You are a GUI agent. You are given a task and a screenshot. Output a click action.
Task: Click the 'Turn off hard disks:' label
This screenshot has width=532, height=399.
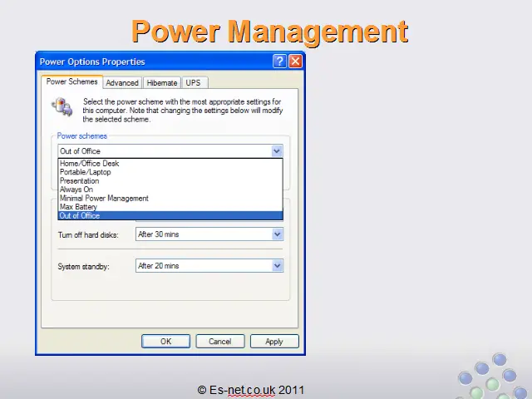(x=88, y=234)
